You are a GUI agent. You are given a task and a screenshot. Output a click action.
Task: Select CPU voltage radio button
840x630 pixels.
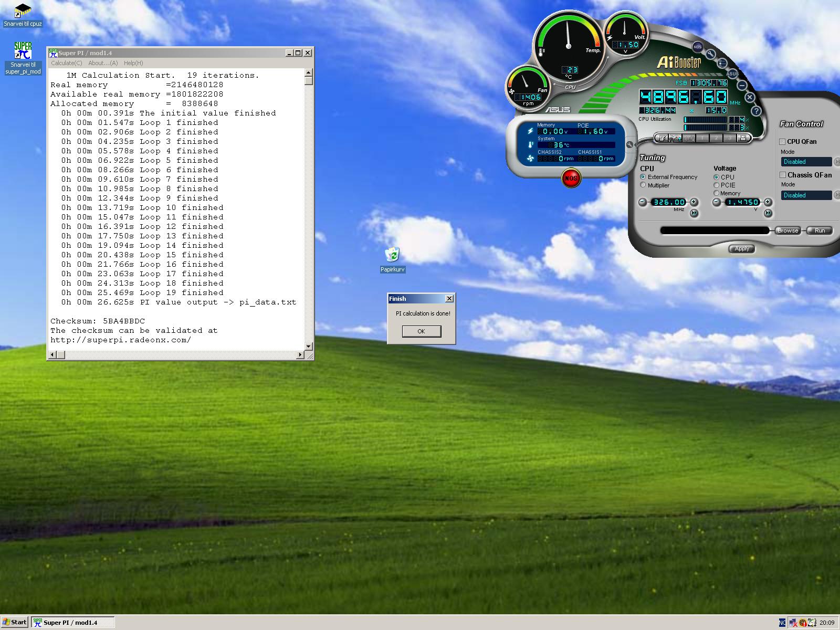[716, 177]
